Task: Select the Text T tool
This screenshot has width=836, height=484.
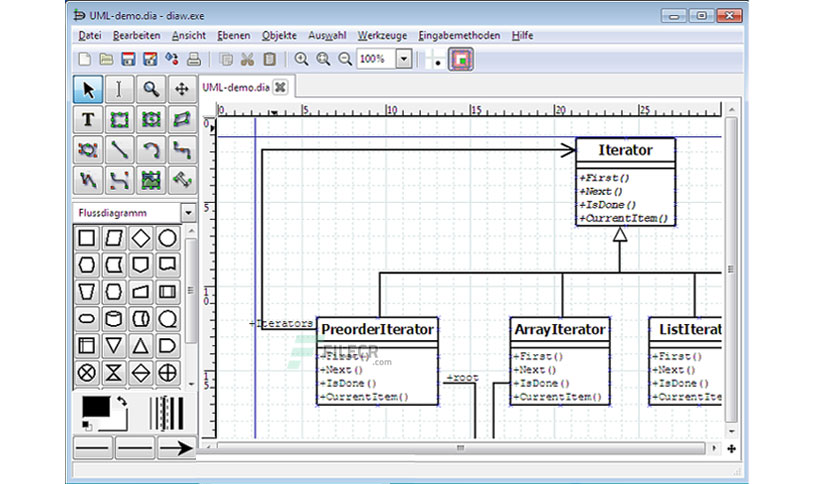Action: pos(88,119)
